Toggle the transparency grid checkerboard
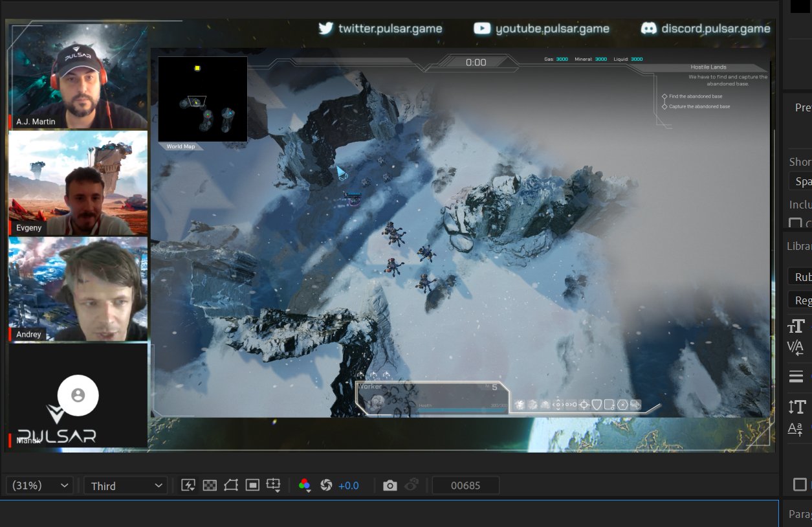812x527 pixels. (210, 484)
